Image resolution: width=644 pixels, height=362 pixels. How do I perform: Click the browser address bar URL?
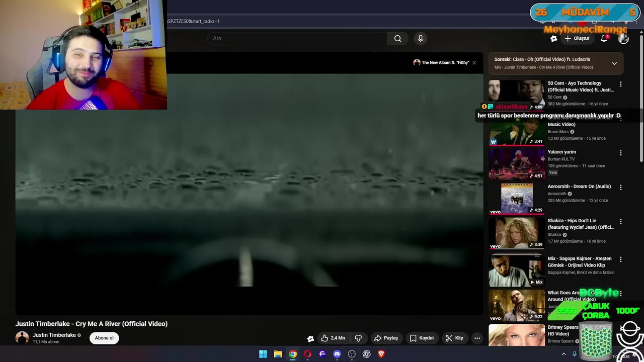coord(193,21)
